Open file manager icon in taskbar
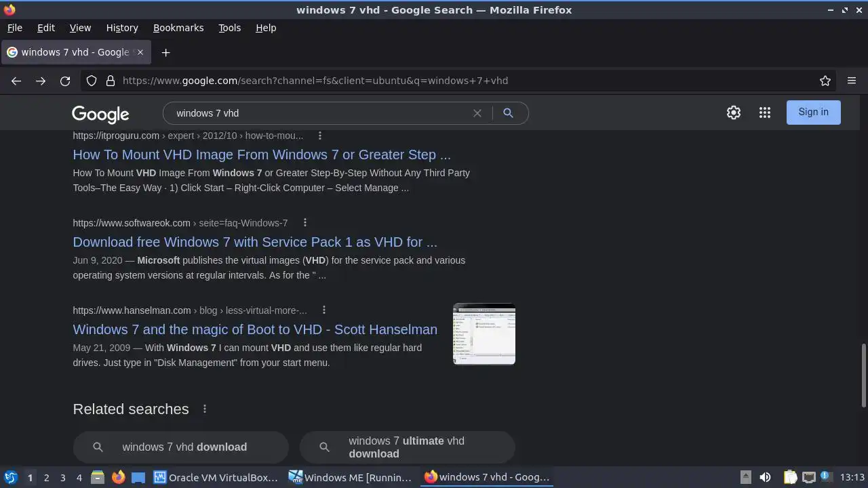The width and height of the screenshot is (868, 488). [x=98, y=477]
